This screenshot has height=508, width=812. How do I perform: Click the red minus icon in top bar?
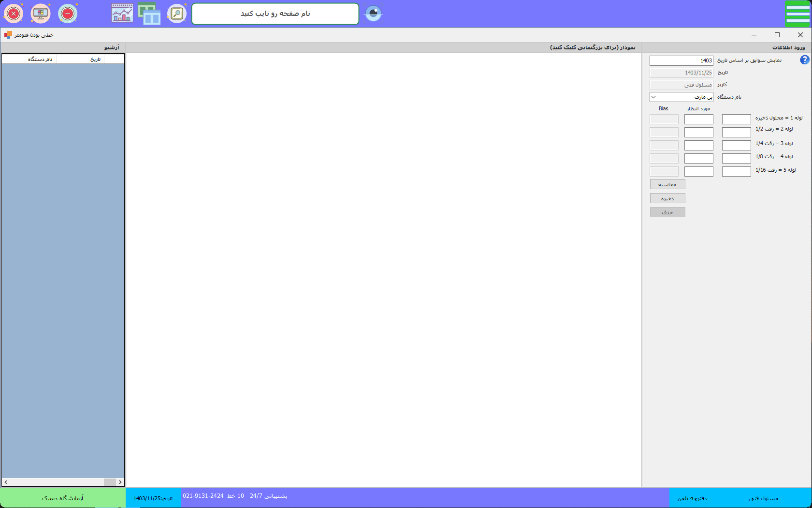[68, 14]
